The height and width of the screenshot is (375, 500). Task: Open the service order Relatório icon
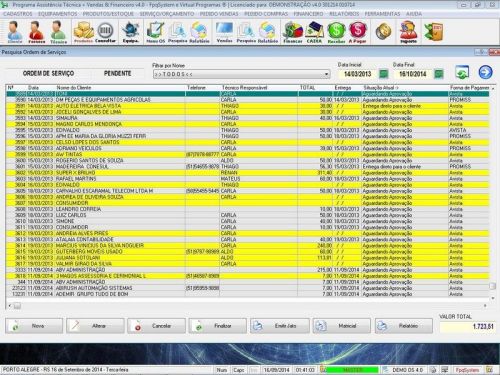pyautogui.click(x=199, y=32)
